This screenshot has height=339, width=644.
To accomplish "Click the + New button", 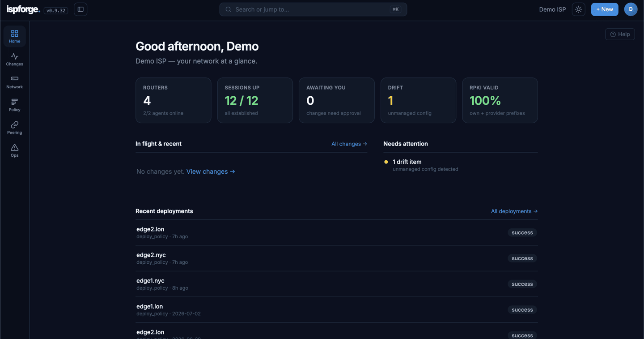I will [605, 9].
